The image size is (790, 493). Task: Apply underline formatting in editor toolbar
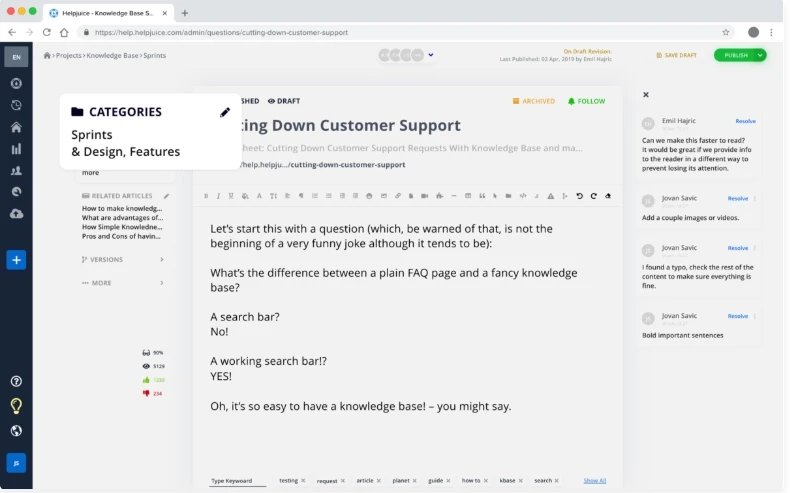tap(231, 196)
